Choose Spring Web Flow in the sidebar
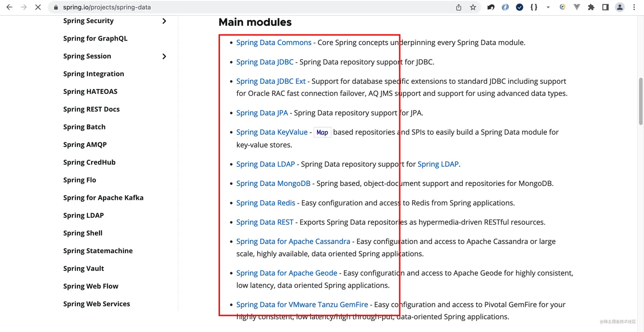Screen dimensions: 644x332 91,286
